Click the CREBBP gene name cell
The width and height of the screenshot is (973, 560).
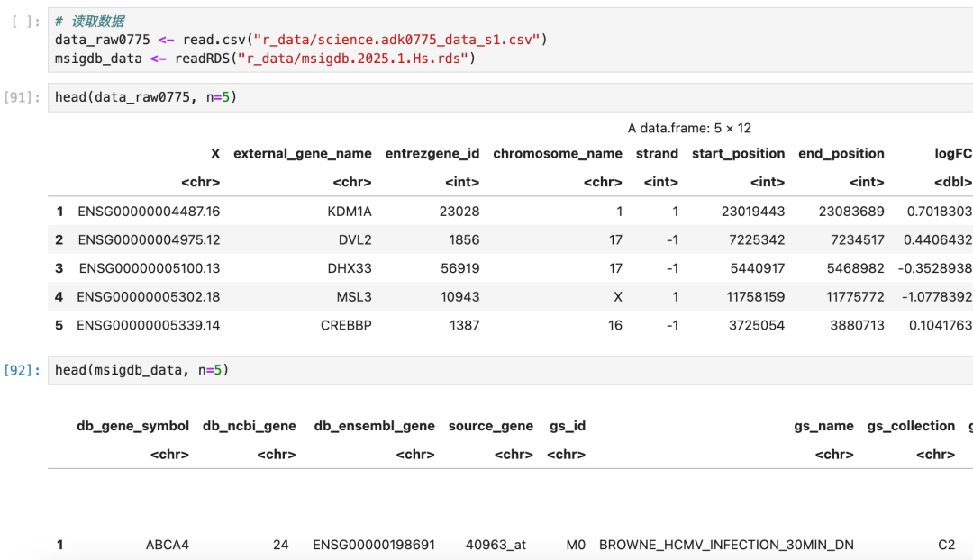point(346,326)
